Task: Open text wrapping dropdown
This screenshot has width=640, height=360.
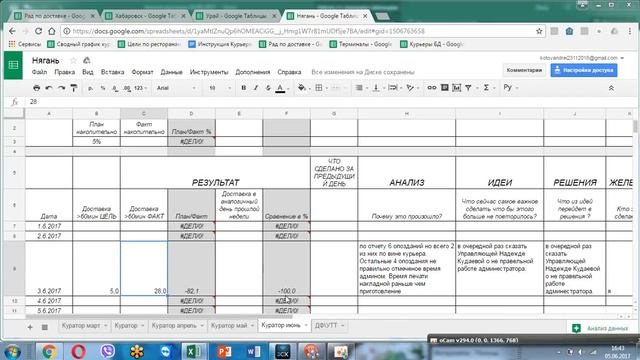Action: click(395, 88)
